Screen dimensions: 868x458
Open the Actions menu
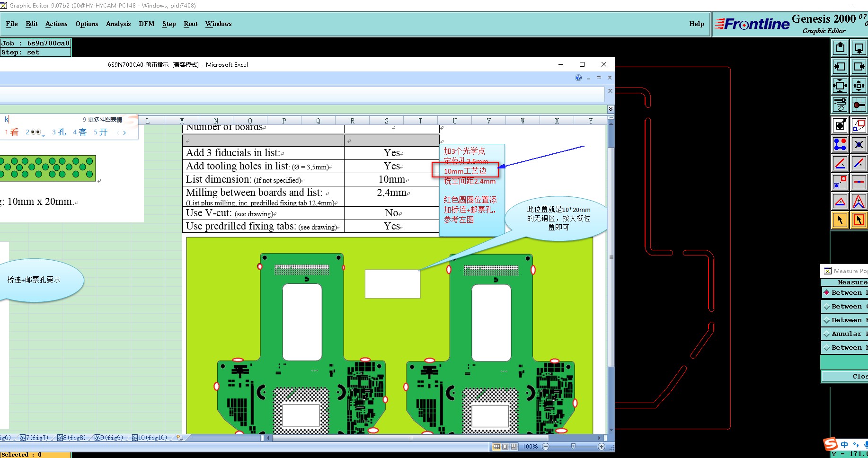pyautogui.click(x=56, y=24)
